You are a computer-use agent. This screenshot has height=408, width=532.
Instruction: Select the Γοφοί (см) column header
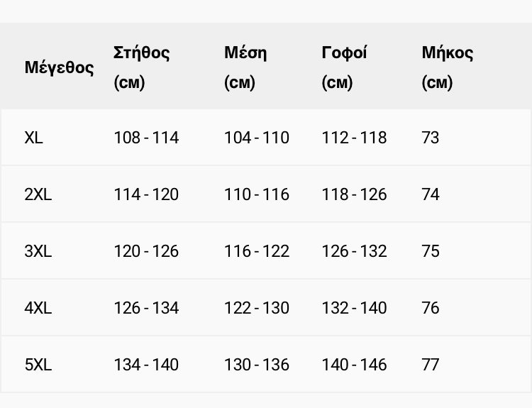point(344,67)
